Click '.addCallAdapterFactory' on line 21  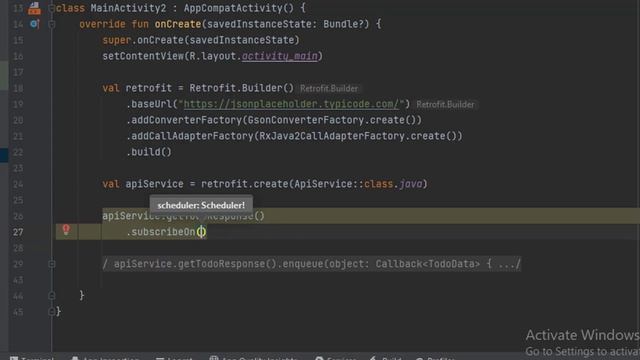190,136
